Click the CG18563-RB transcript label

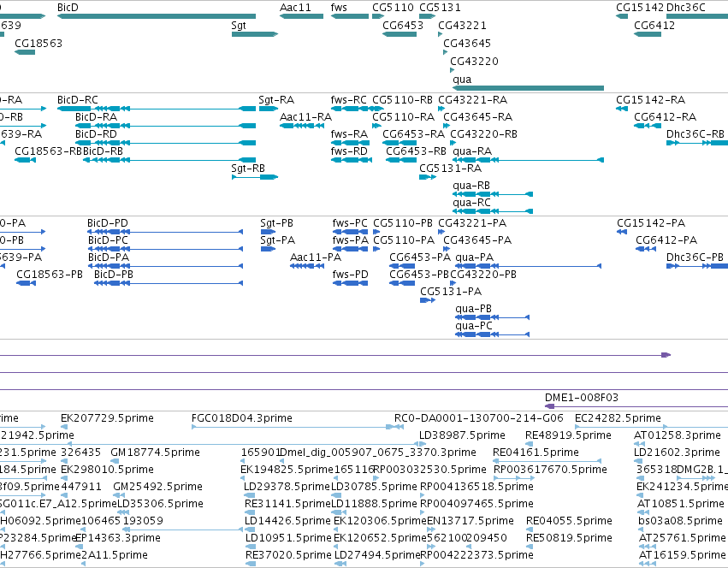click(48, 151)
